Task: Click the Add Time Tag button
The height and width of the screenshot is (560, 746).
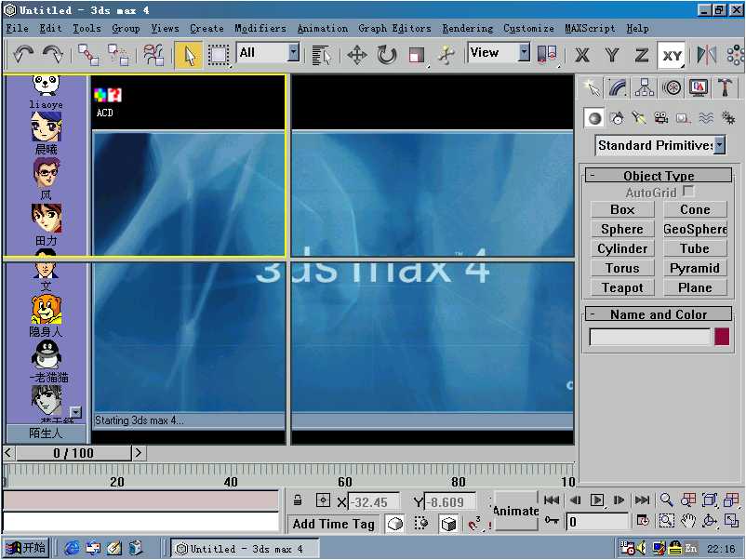Action: point(334,524)
